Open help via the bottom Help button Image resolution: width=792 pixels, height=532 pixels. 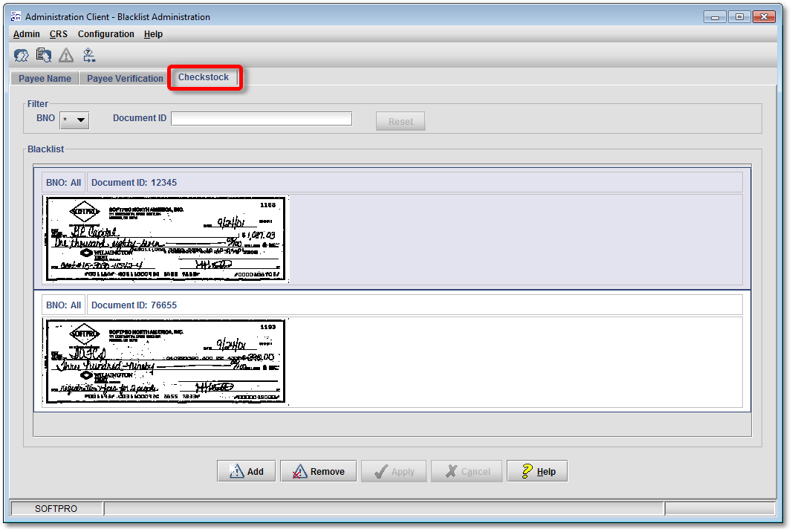(537, 471)
